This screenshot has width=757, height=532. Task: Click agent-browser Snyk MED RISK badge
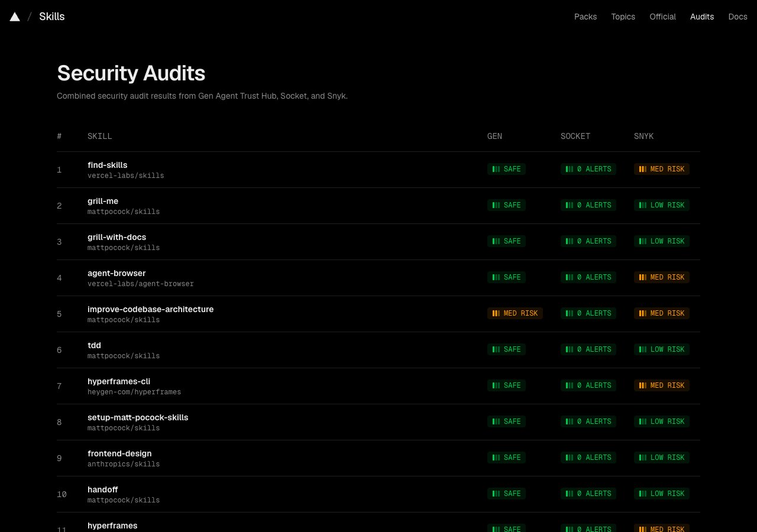(x=662, y=277)
